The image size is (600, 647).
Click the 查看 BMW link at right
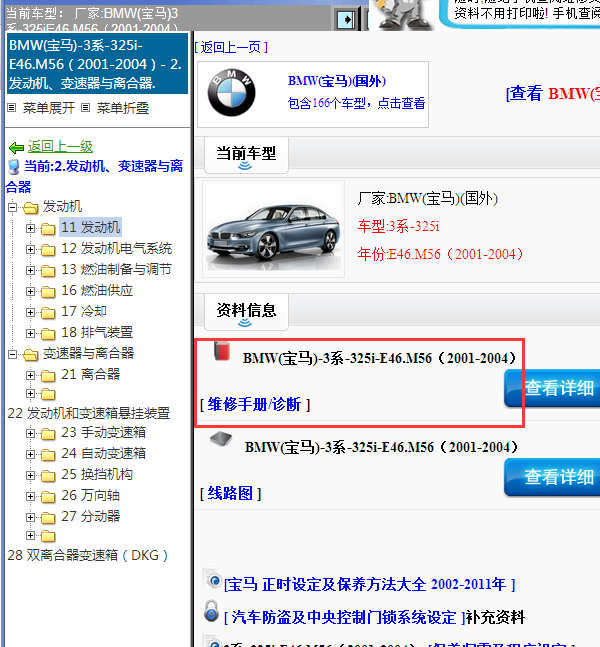(x=553, y=93)
